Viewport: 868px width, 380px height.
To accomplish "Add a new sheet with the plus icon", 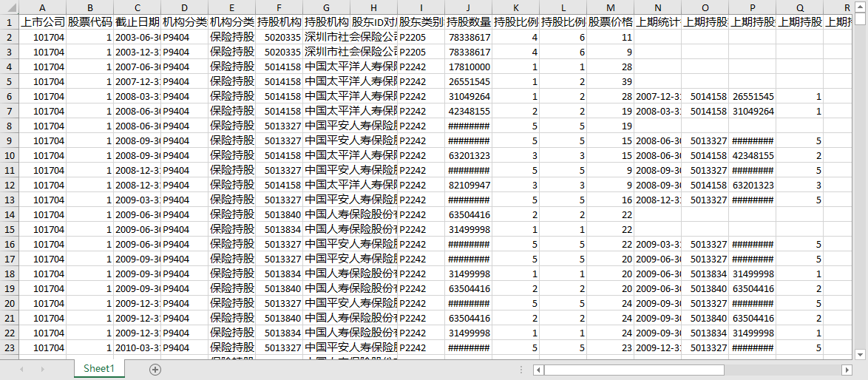I will click(x=155, y=369).
